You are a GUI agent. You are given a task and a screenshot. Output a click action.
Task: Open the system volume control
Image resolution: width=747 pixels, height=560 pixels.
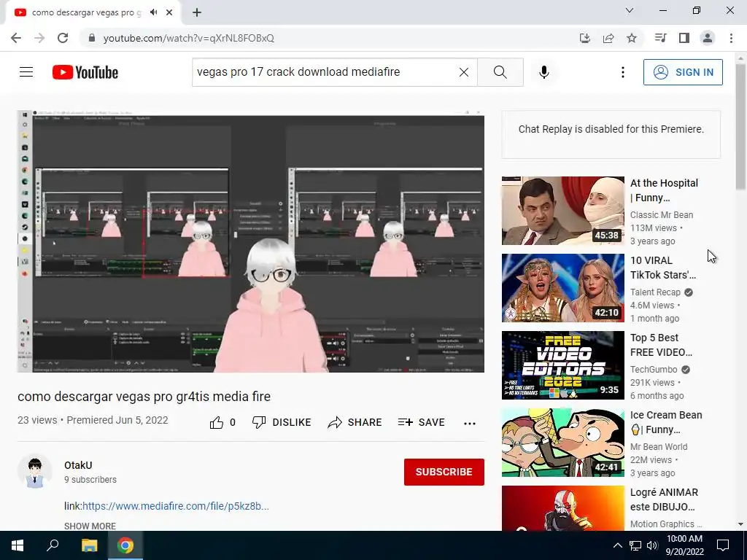[x=652, y=545]
